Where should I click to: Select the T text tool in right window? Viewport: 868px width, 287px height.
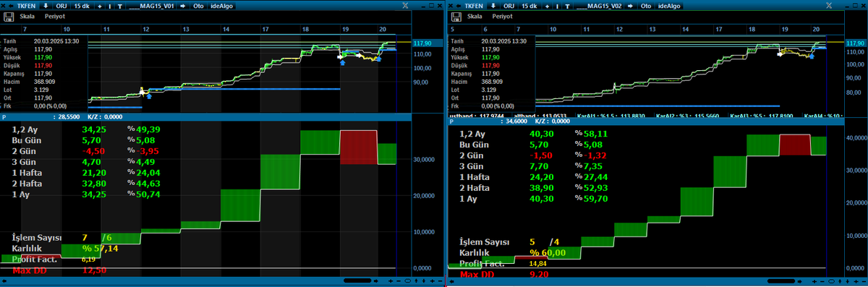click(x=568, y=7)
